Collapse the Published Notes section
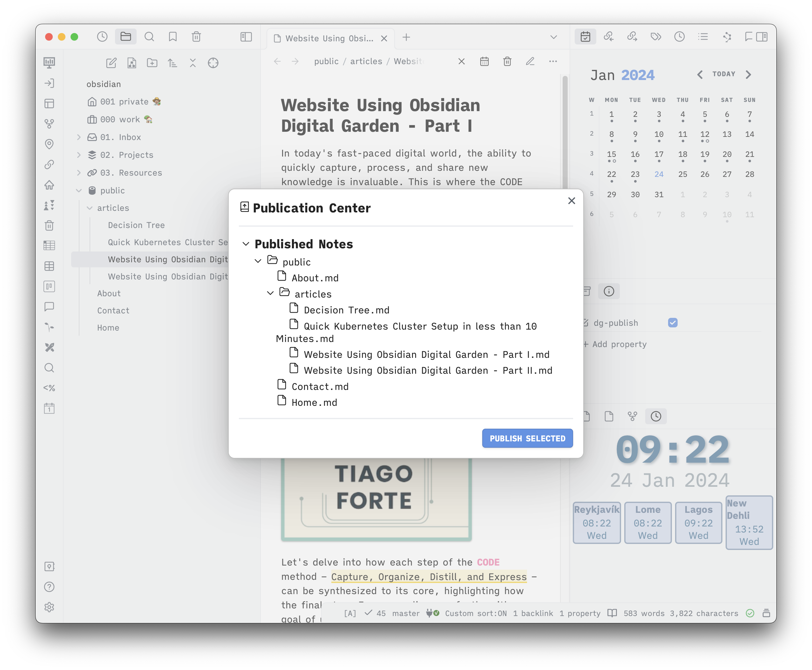The image size is (812, 670). [x=246, y=244]
